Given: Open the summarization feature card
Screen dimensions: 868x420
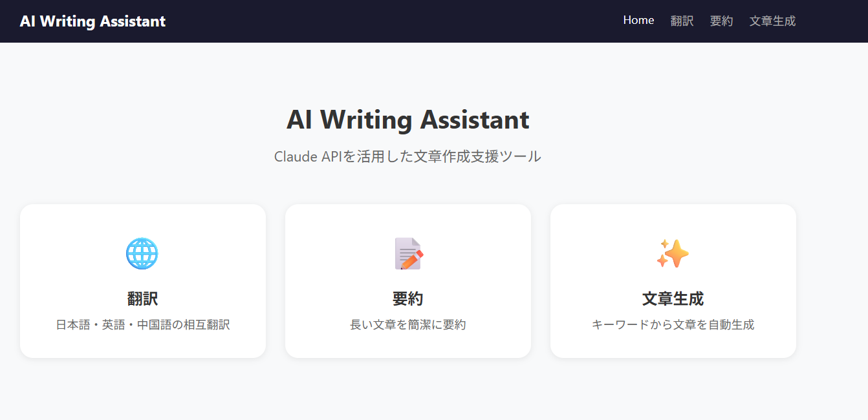Looking at the screenshot, I should 408,281.
